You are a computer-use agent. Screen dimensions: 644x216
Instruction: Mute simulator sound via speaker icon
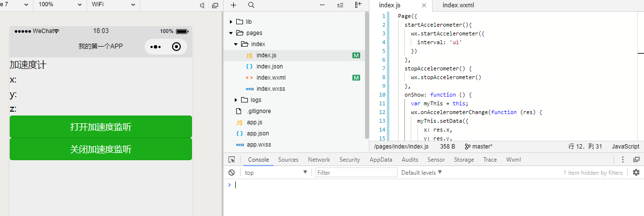click(202, 5)
